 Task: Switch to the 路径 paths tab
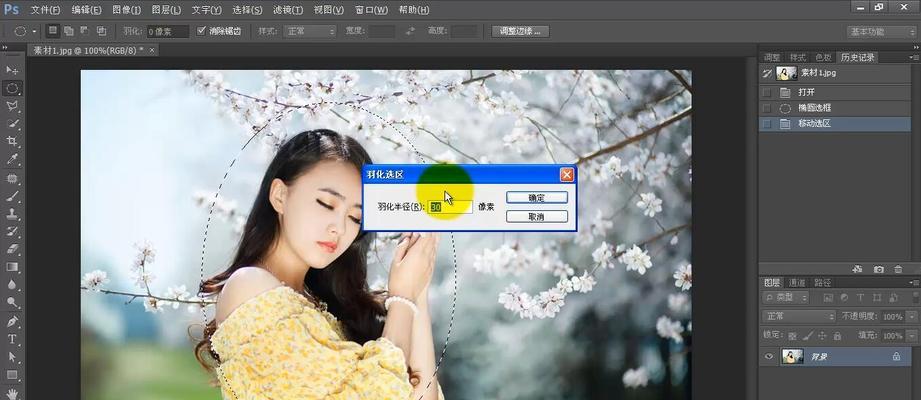click(x=822, y=283)
